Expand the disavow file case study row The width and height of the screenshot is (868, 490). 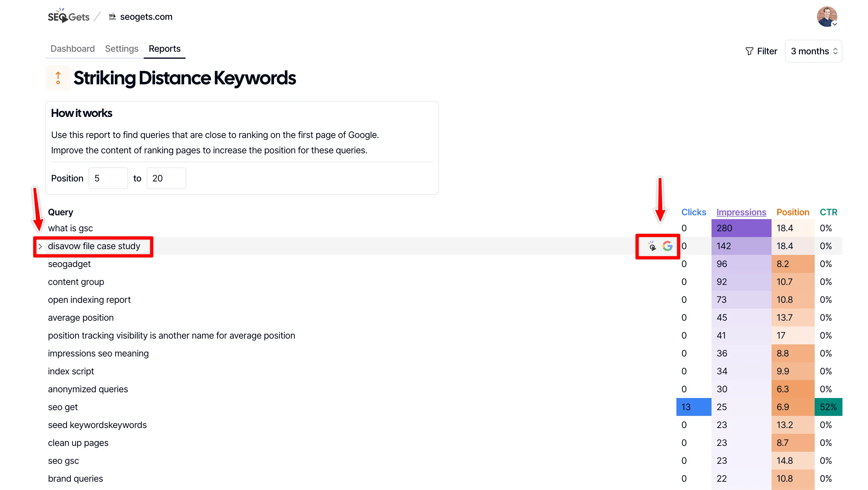coord(40,246)
